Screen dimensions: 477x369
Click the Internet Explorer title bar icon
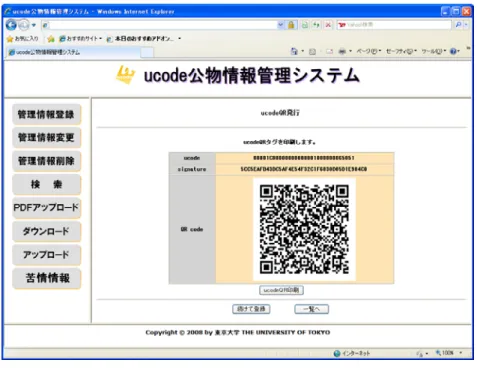point(8,12)
